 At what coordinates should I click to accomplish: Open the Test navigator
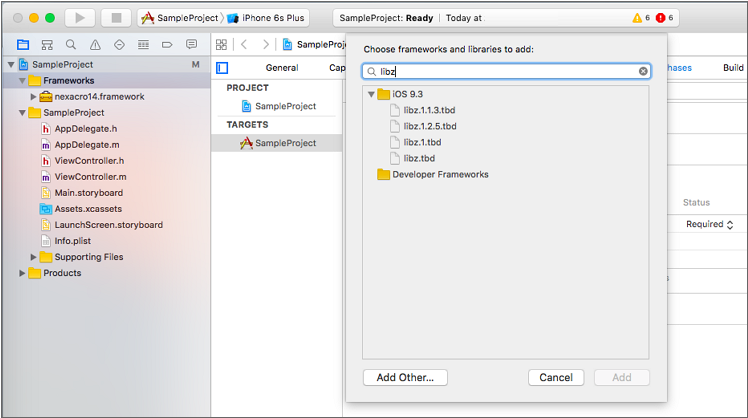click(x=119, y=45)
